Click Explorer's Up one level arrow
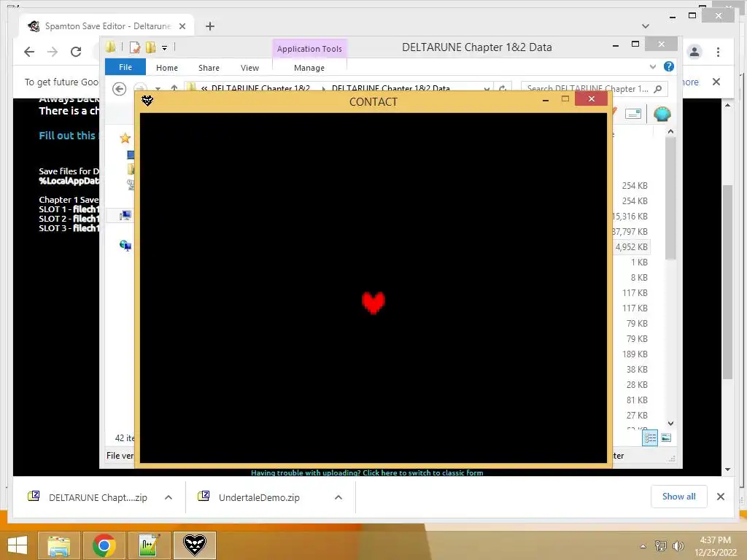The height and width of the screenshot is (560, 747). pos(174,88)
